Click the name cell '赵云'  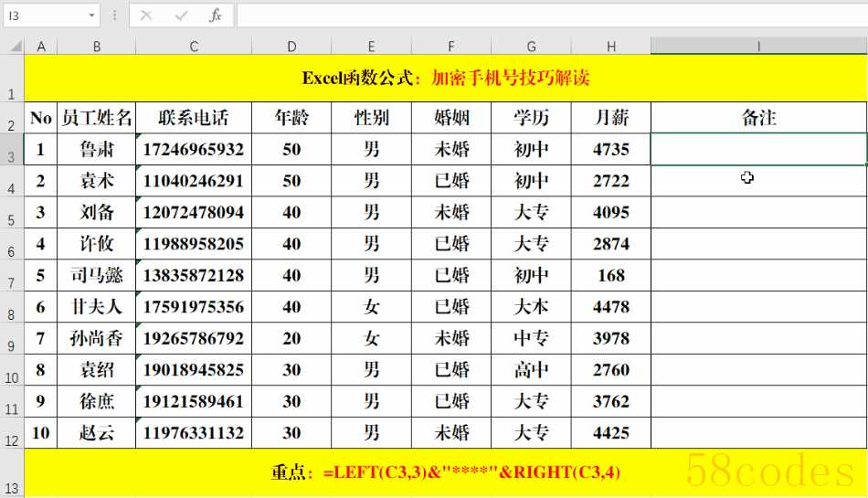click(96, 433)
